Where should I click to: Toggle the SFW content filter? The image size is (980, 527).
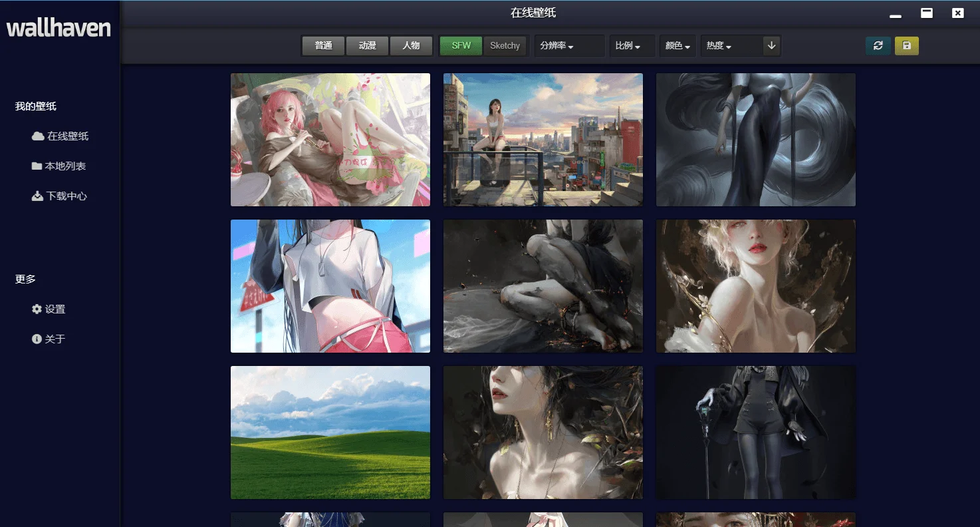coord(460,45)
